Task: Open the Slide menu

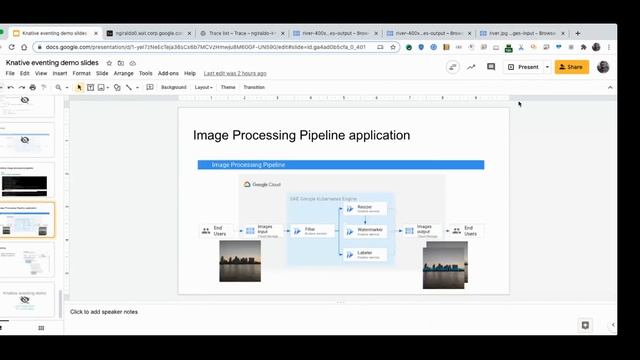Action: pos(102,73)
